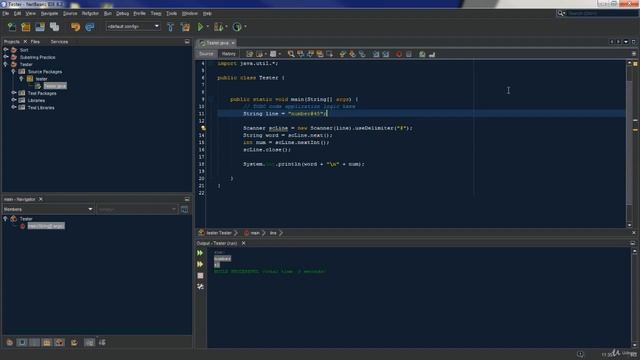640x360 pixels.
Task: Switch to the Services tab
Action: [59, 42]
